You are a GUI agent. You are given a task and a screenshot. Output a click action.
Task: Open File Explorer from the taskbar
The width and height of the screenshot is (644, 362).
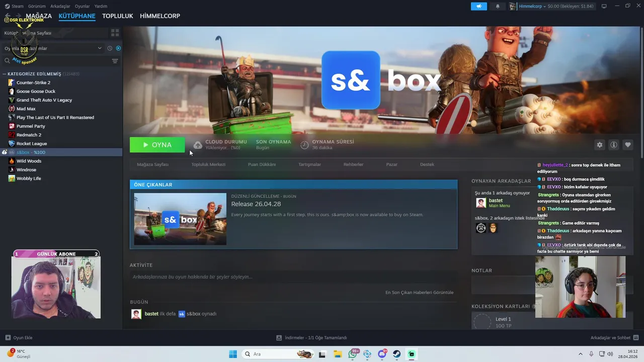[x=338, y=354]
